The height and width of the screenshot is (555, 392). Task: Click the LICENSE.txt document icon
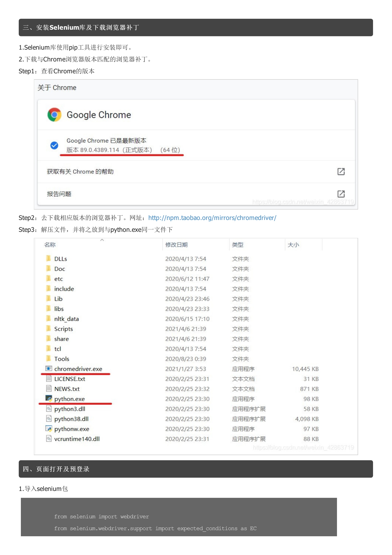[x=49, y=378]
